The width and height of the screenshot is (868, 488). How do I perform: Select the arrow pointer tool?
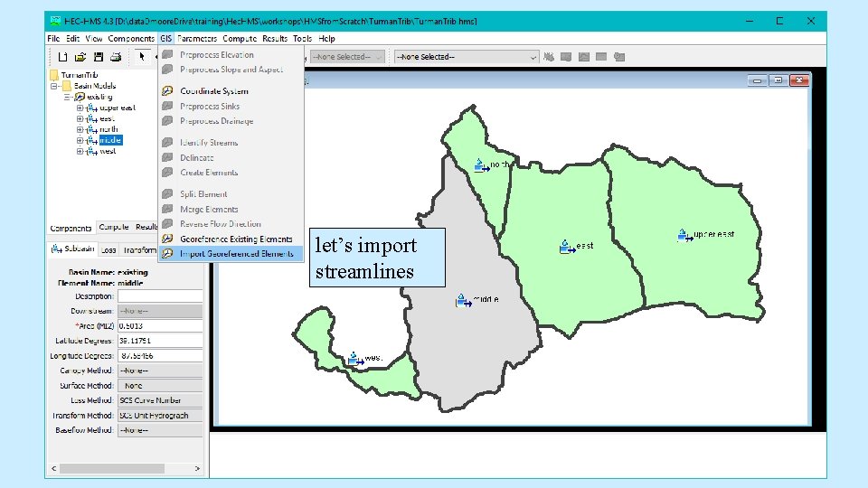pyautogui.click(x=142, y=56)
